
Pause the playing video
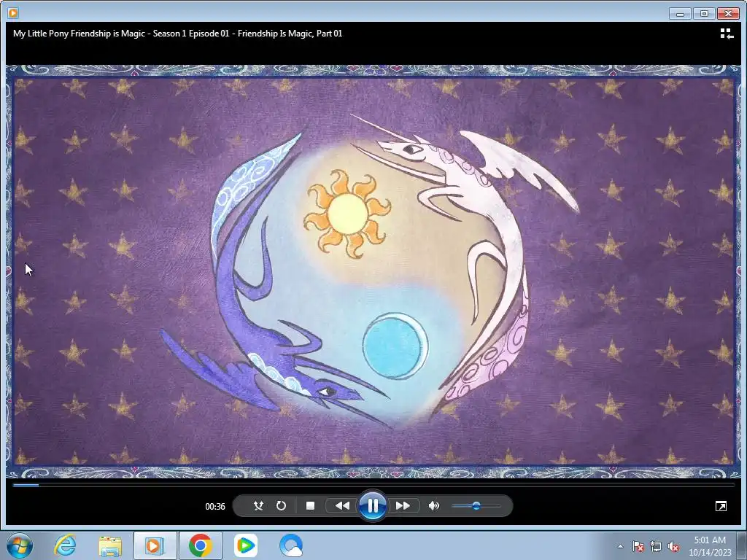tap(373, 506)
